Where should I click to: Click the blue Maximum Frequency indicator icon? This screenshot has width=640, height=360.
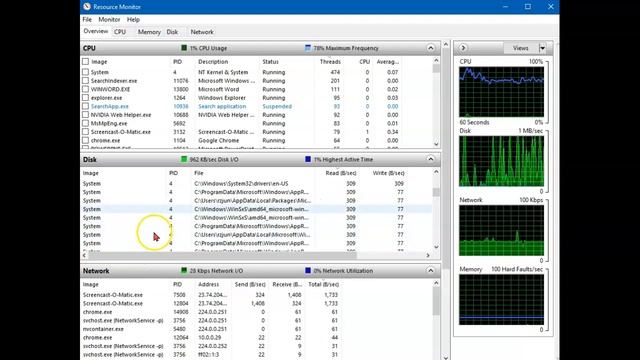(308, 48)
